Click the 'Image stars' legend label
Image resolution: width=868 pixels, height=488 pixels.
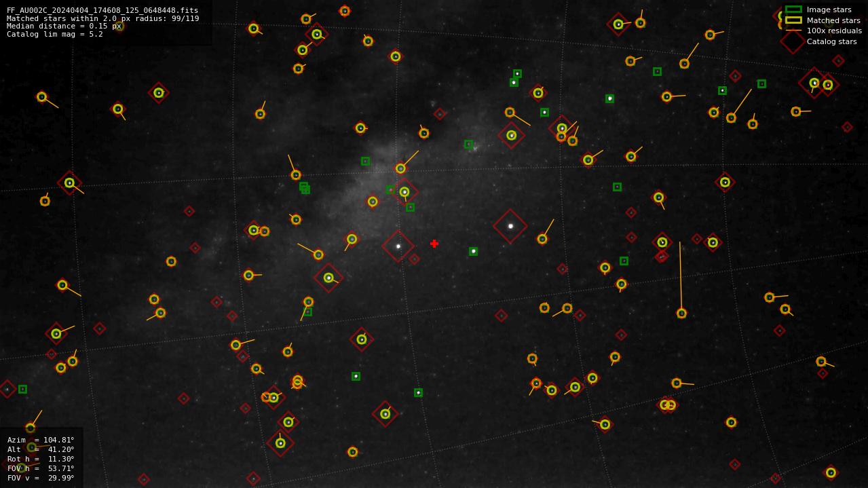[829, 10]
